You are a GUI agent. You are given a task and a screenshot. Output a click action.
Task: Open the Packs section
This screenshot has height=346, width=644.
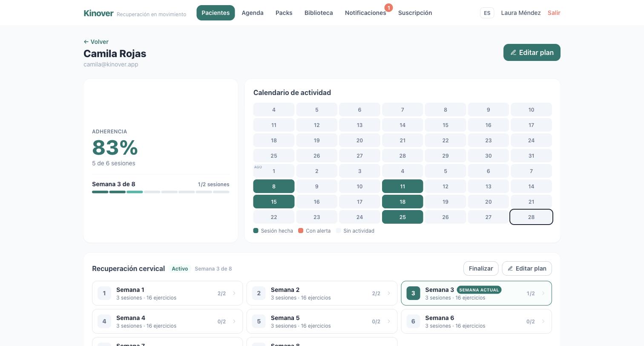pyautogui.click(x=284, y=13)
